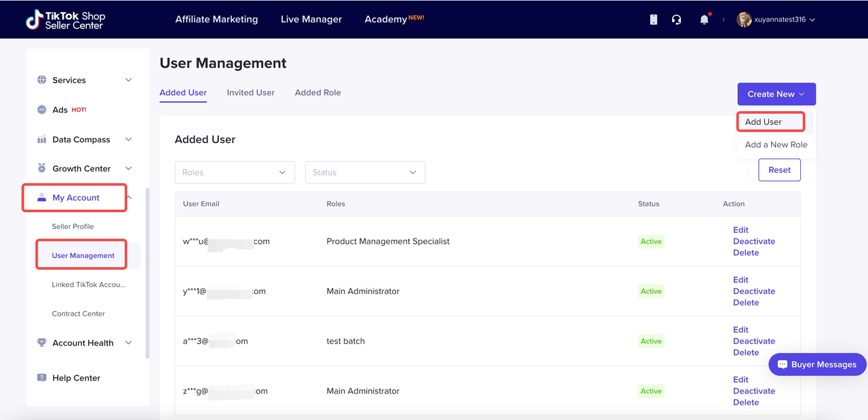Open the mobile phone icon in header
The height and width of the screenshot is (420, 868).
[653, 20]
